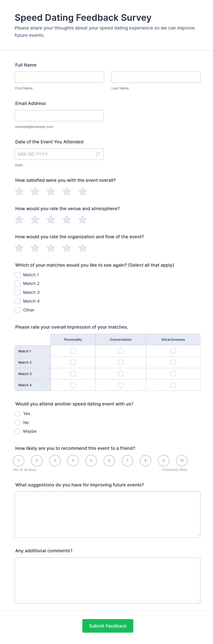Viewport: 213px width, 644px height.
Task: Give overall satisfaction a one-star rating
Action: 19,191
